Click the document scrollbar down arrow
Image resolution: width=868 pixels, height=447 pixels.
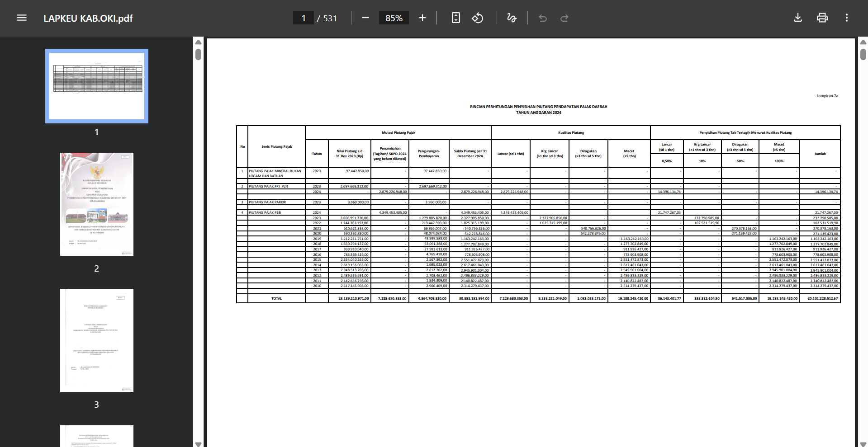(x=863, y=444)
